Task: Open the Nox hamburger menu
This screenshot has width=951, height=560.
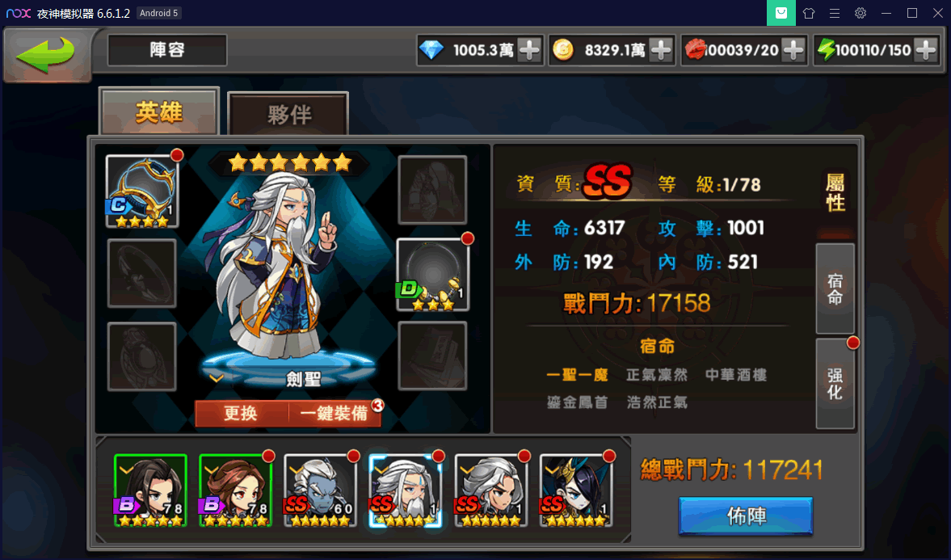Action: pyautogui.click(x=835, y=13)
